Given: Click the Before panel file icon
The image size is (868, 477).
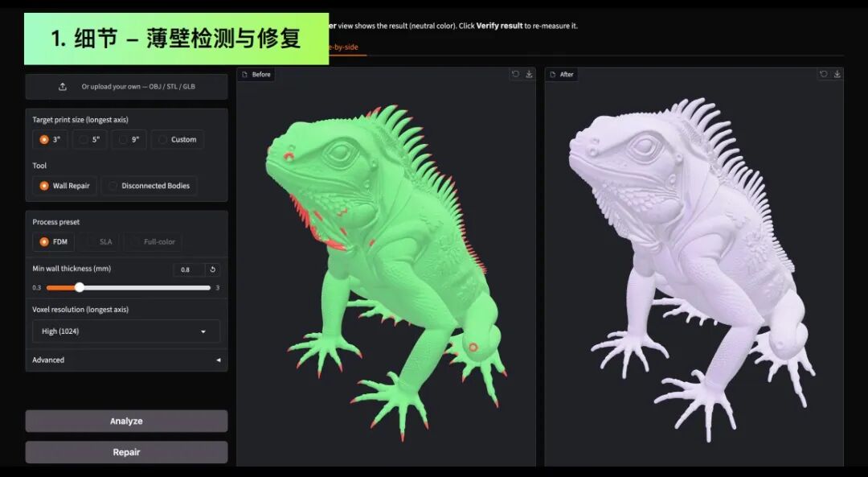Looking at the screenshot, I should (244, 74).
